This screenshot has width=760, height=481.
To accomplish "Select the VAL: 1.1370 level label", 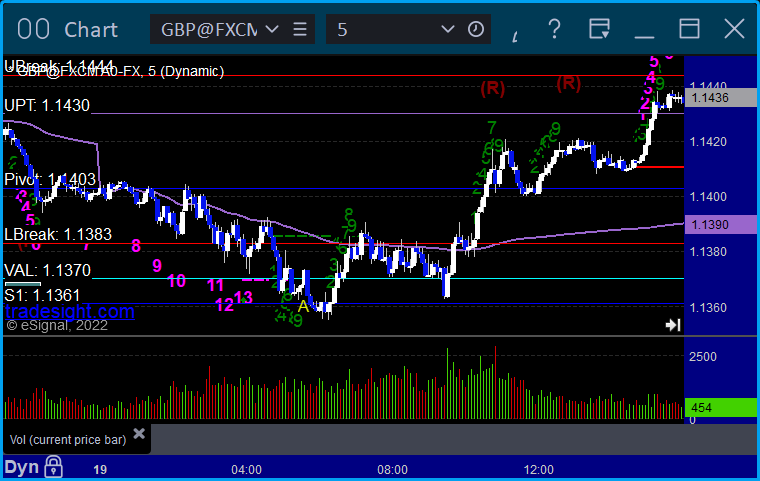I will 48,270.
